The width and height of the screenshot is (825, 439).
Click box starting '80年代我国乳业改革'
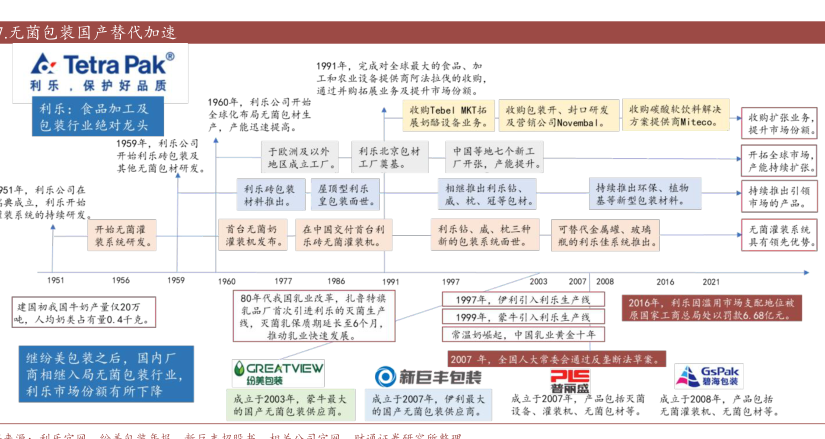314,316
